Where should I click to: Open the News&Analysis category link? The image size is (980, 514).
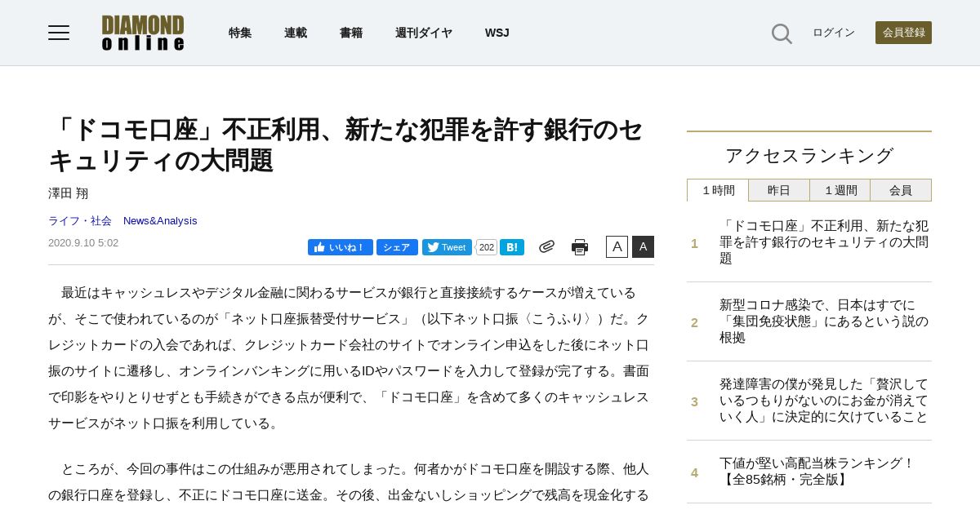coord(160,221)
